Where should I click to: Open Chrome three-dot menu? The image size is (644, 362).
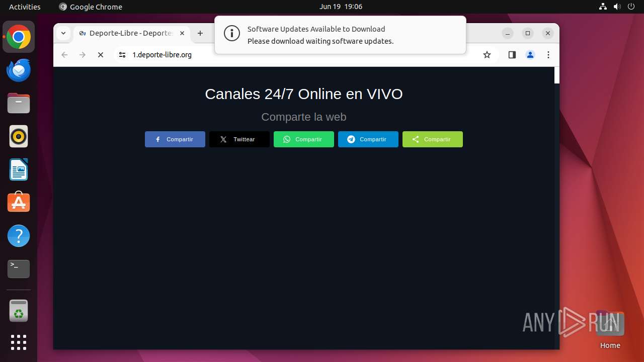click(548, 55)
